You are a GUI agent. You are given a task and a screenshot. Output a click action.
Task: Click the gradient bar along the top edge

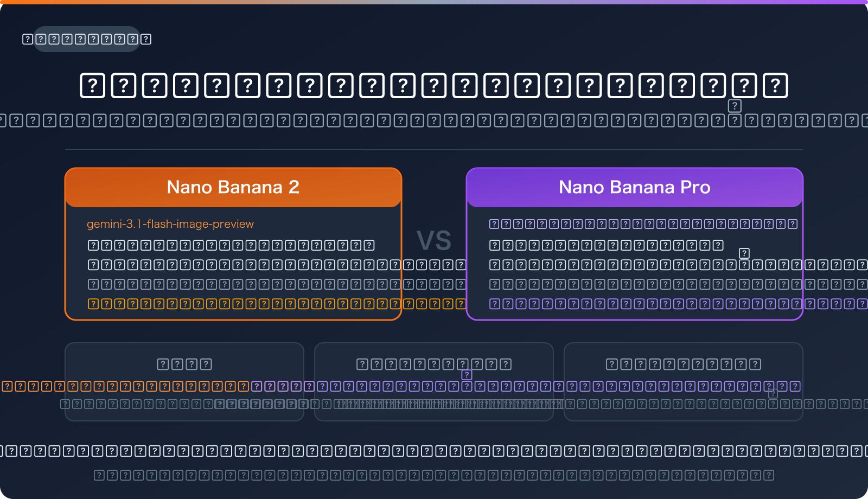click(x=434, y=2)
